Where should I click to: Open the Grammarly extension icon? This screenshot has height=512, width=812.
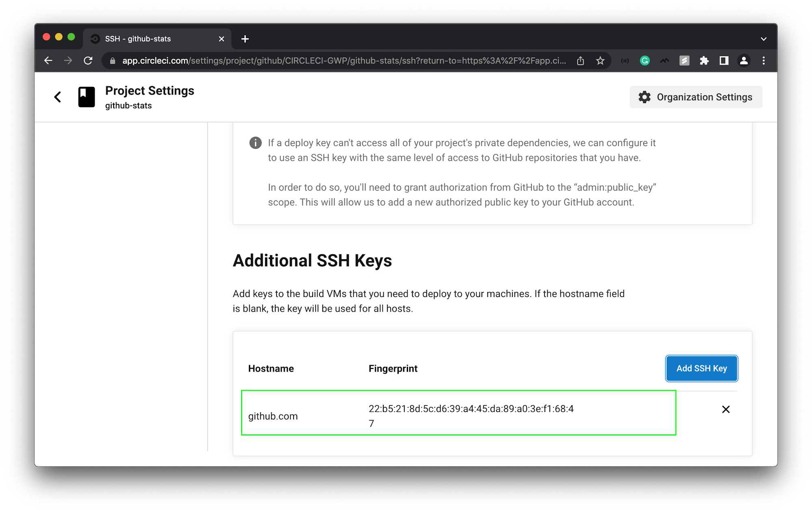pyautogui.click(x=645, y=60)
